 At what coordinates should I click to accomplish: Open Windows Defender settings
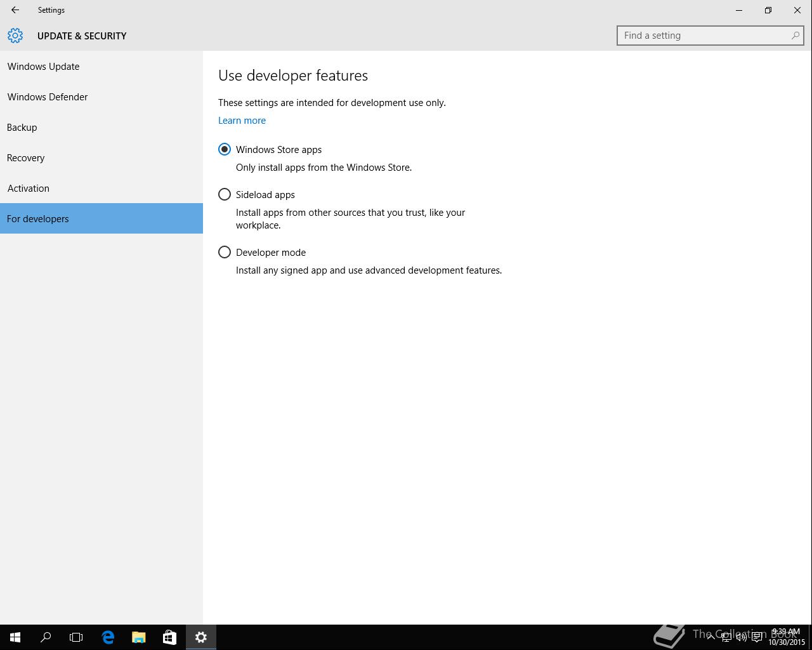[x=48, y=97]
